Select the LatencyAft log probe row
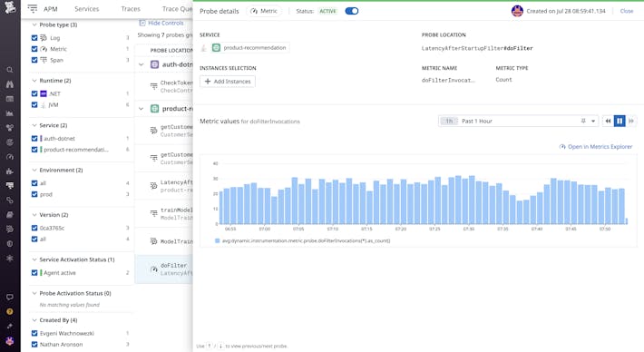 [x=163, y=186]
